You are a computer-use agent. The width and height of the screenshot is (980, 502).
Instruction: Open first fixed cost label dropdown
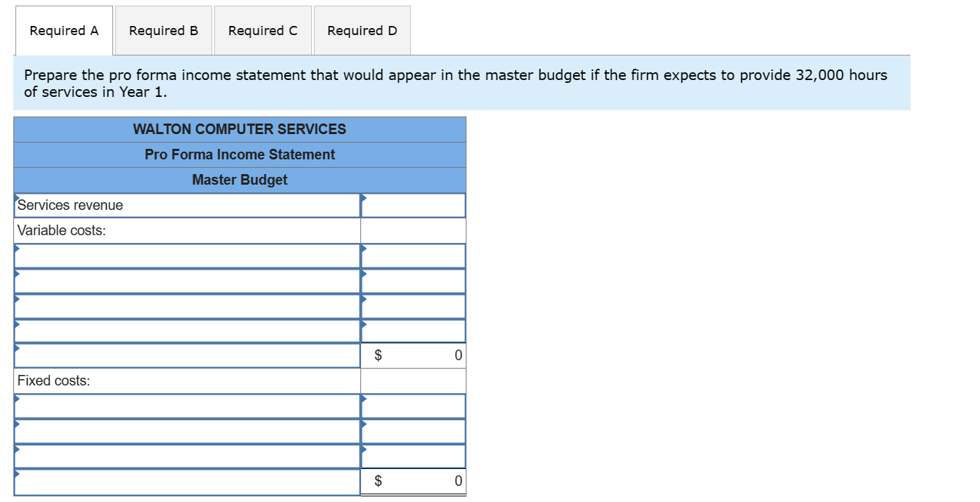pyautogui.click(x=187, y=407)
